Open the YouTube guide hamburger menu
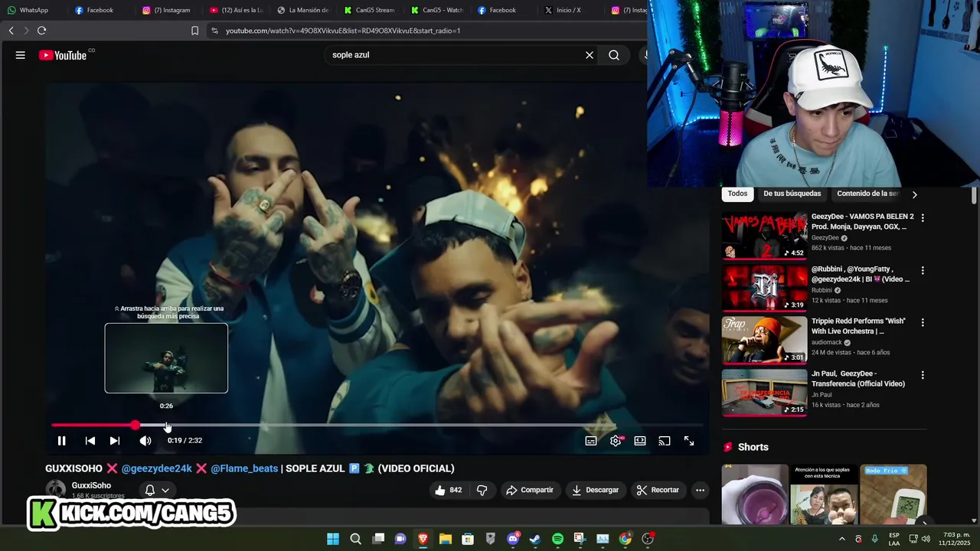The height and width of the screenshot is (551, 980). point(21,55)
